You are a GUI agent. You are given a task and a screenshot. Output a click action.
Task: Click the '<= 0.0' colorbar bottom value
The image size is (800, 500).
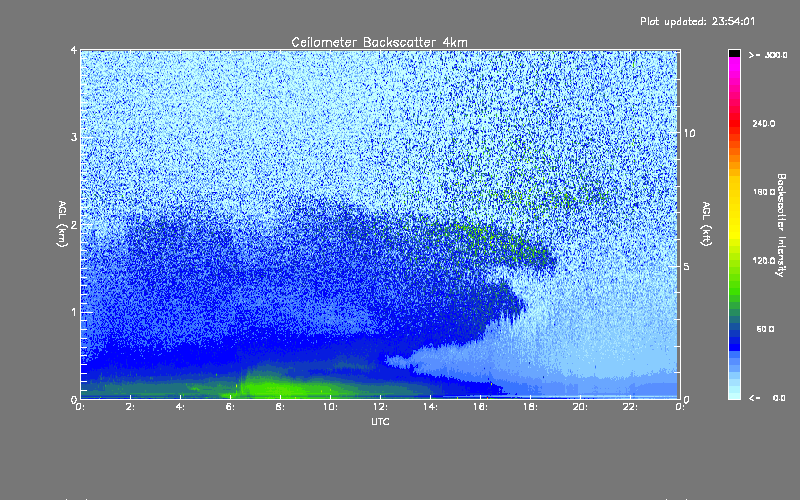[x=767, y=398]
